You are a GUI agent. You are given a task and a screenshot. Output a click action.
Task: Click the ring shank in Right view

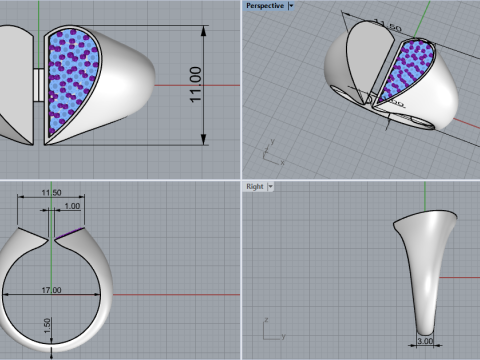[424, 273]
